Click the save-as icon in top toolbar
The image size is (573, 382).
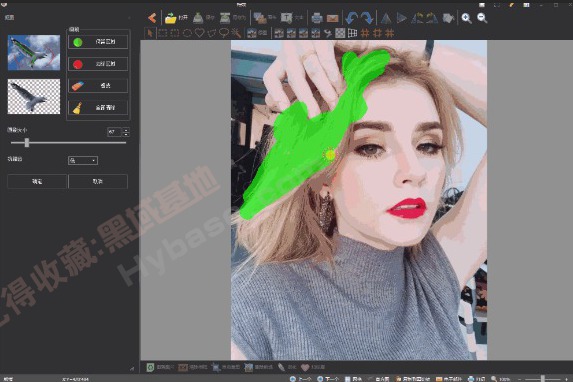coord(225,18)
